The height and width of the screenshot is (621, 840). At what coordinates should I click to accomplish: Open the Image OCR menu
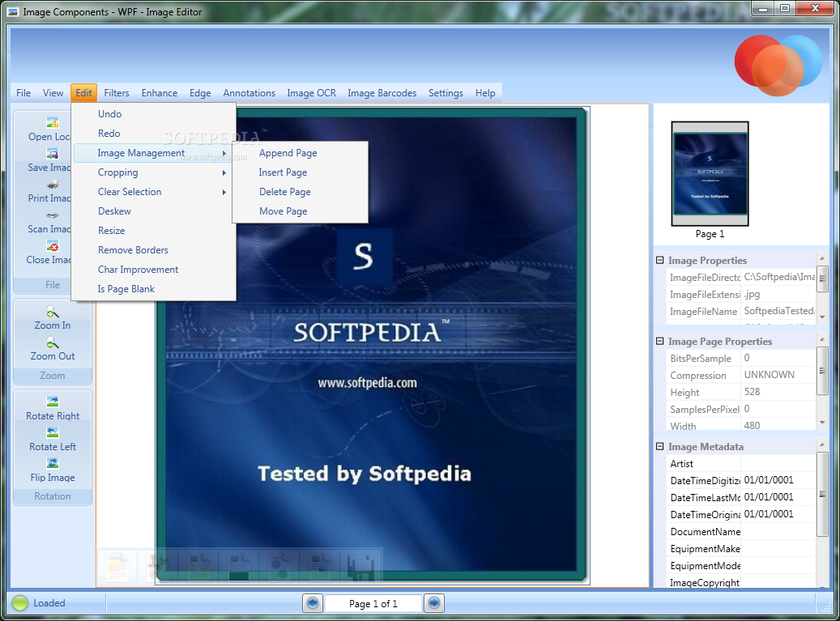[311, 92]
